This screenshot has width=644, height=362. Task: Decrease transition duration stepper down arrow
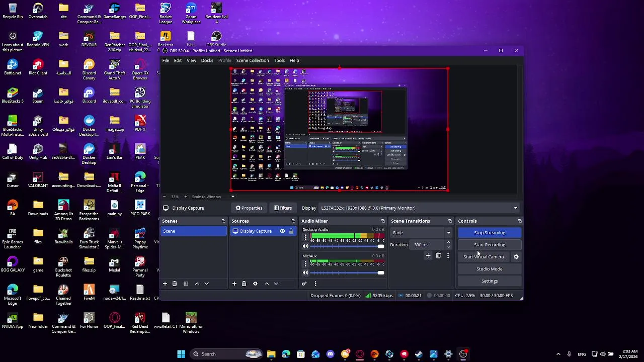pos(448,247)
